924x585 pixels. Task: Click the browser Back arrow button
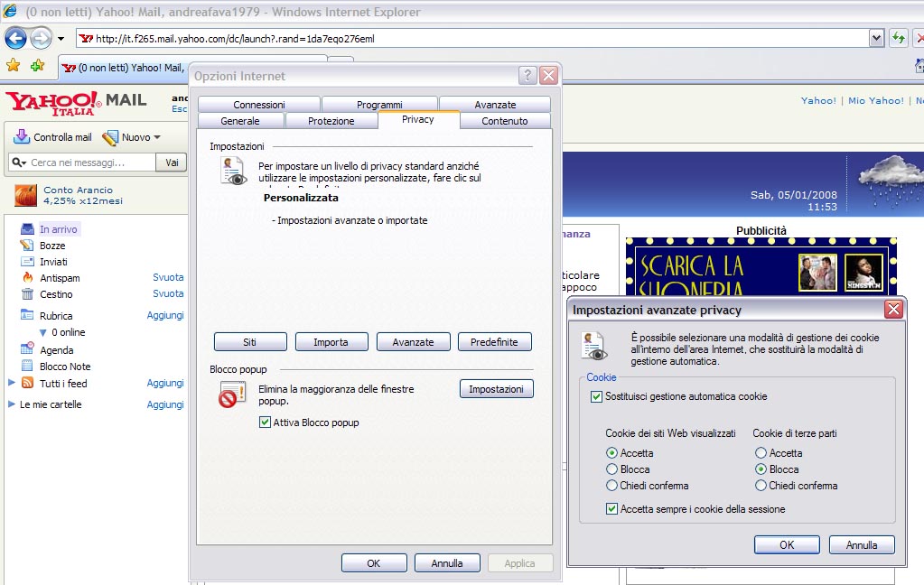click(16, 39)
